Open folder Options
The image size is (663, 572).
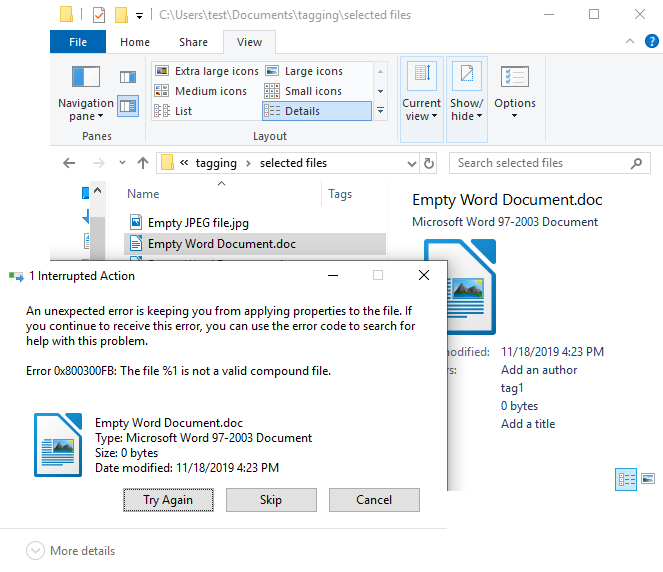pos(515,93)
